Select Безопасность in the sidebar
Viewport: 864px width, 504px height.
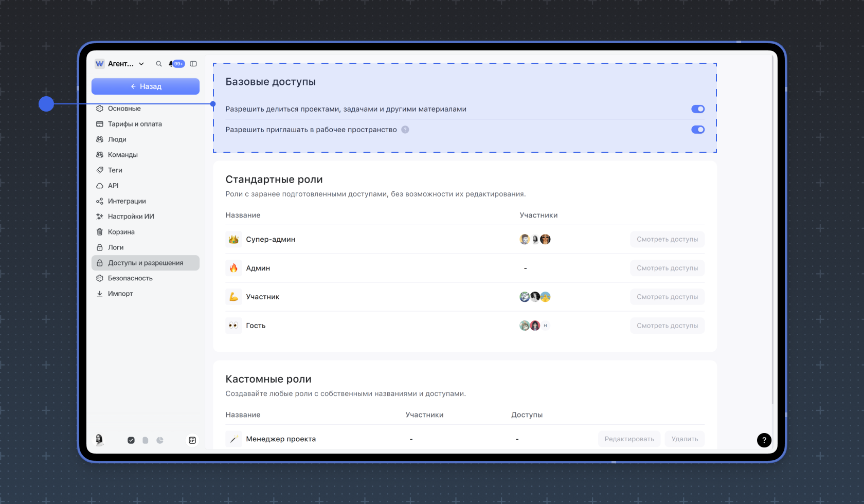click(x=130, y=278)
